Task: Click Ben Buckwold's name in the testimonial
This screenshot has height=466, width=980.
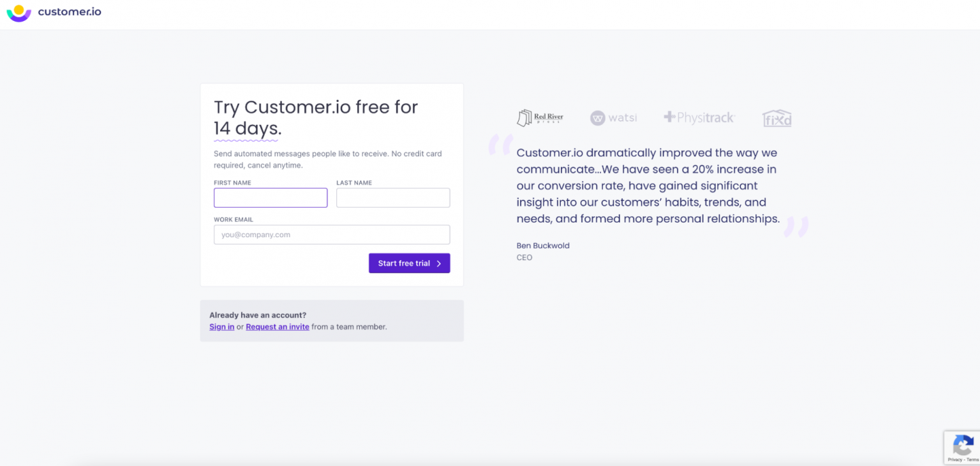Action: [x=542, y=245]
